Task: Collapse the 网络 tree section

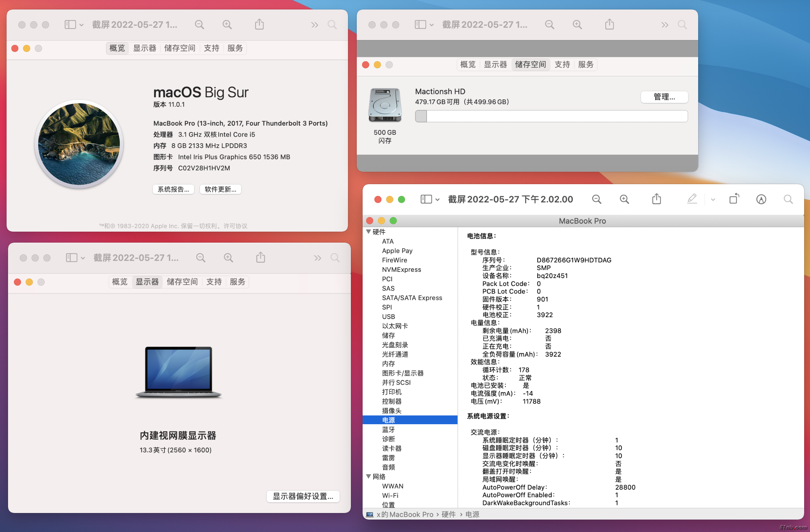Action: pyautogui.click(x=368, y=476)
